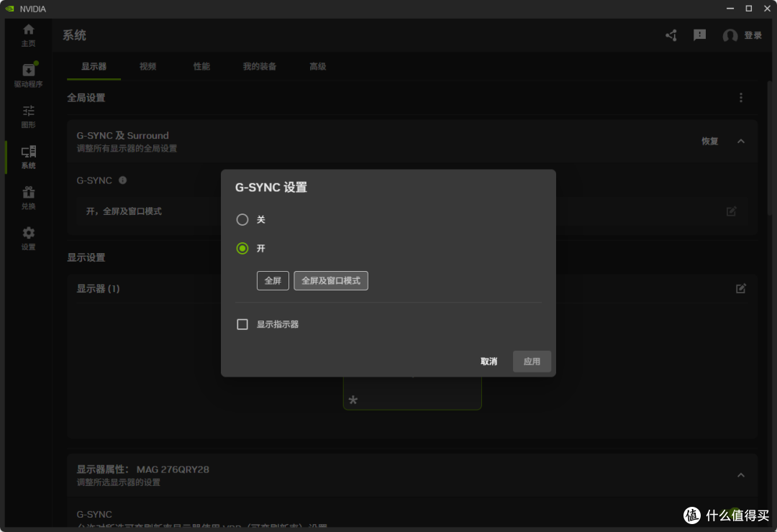Collapse 显示器属性 MAG 276QRY28 section

click(x=741, y=475)
